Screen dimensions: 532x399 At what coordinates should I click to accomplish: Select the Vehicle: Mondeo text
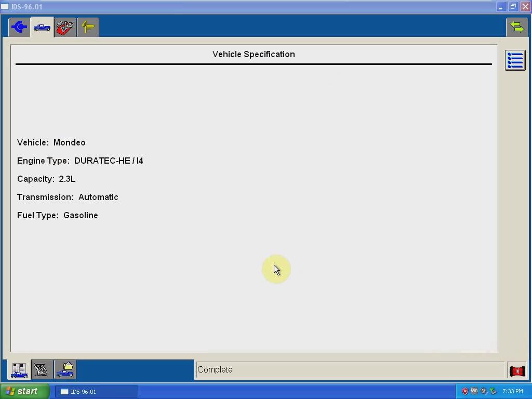tap(51, 142)
